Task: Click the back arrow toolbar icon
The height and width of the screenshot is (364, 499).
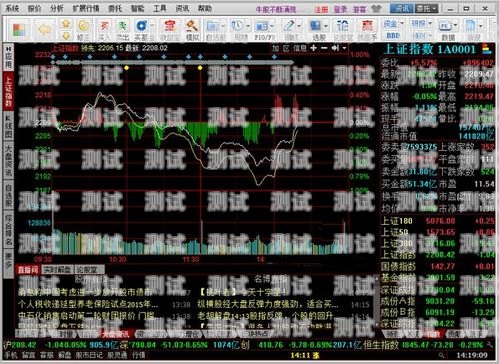Action: click(x=44, y=30)
